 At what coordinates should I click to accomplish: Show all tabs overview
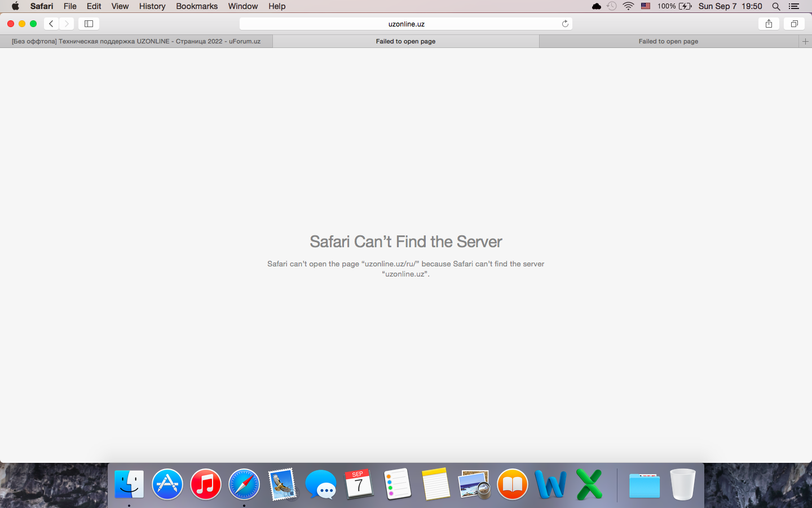pos(794,24)
